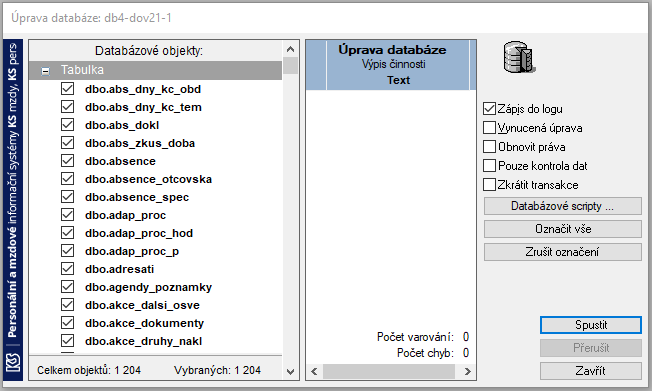The width and height of the screenshot is (652, 391).
Task: Enable Zkrátit transakce option
Action: [x=489, y=185]
